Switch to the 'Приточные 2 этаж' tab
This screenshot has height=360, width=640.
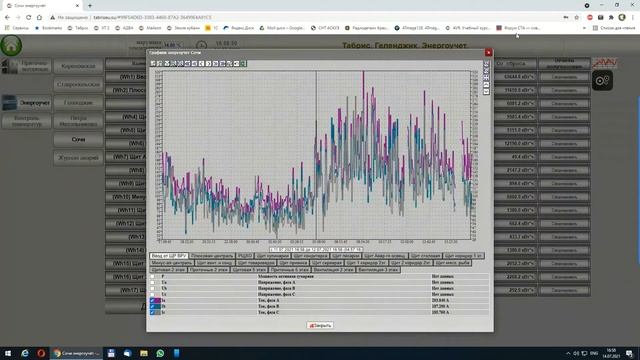coord(209,270)
